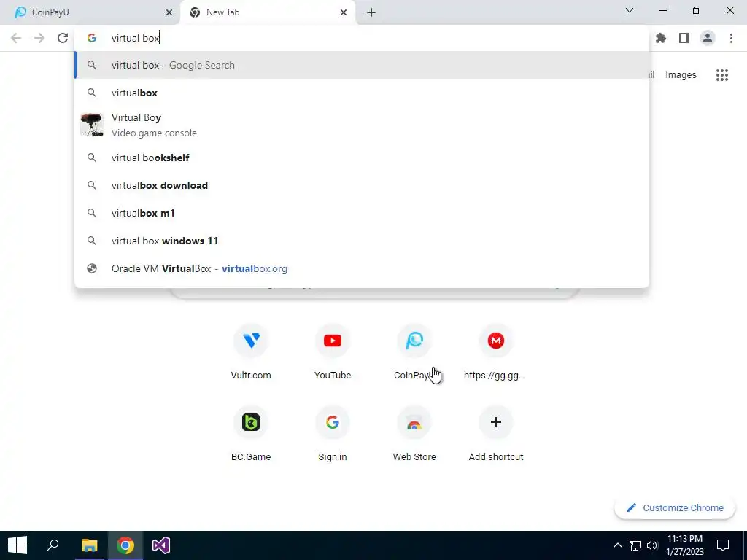Click the browser reload button
The image size is (747, 560).
click(x=63, y=38)
